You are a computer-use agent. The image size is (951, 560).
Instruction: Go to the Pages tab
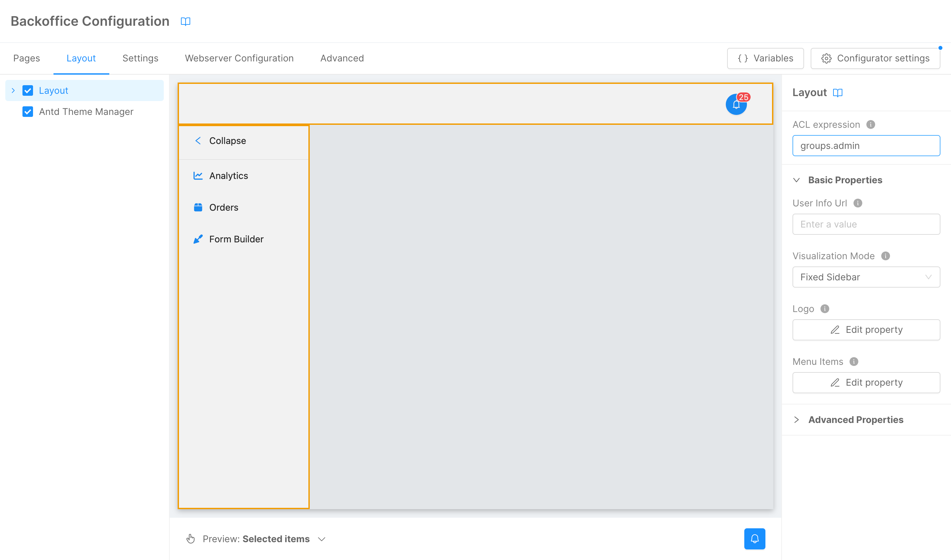click(26, 58)
